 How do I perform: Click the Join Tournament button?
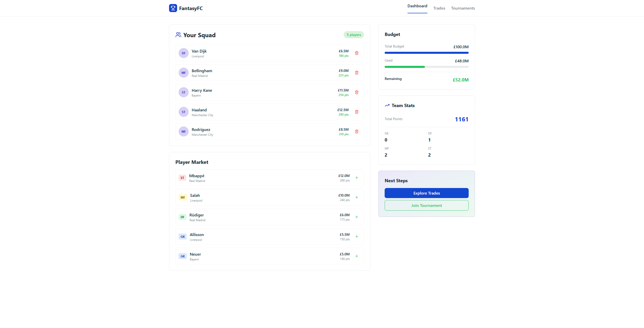pos(426,205)
